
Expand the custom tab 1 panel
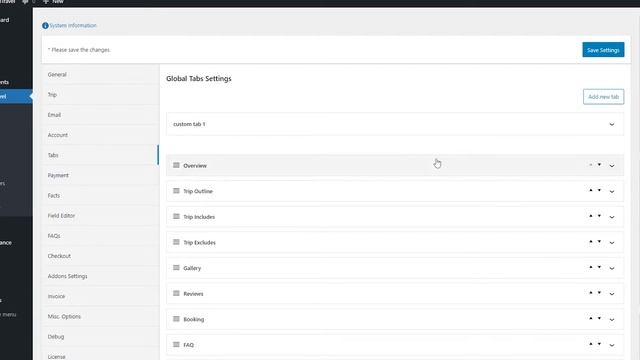pyautogui.click(x=611, y=124)
